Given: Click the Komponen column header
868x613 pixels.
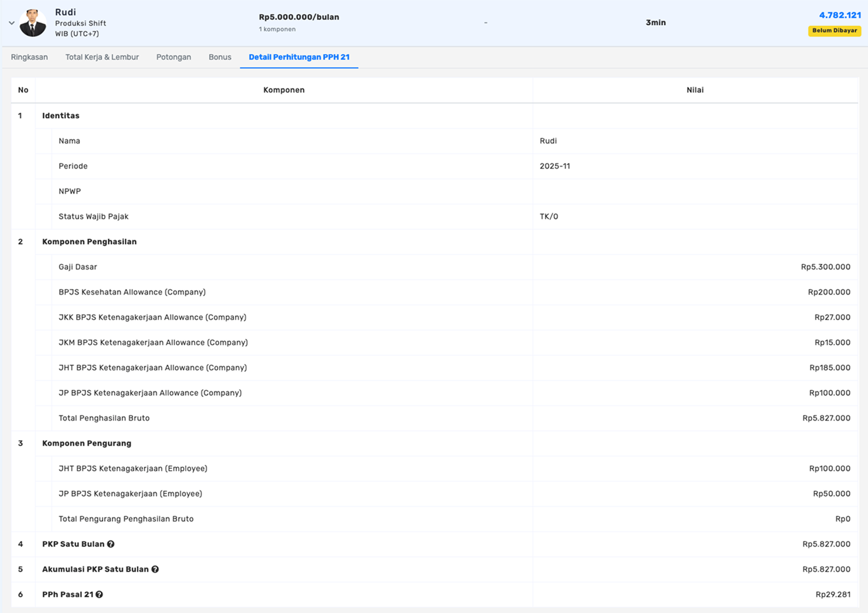Looking at the screenshot, I should [x=284, y=90].
